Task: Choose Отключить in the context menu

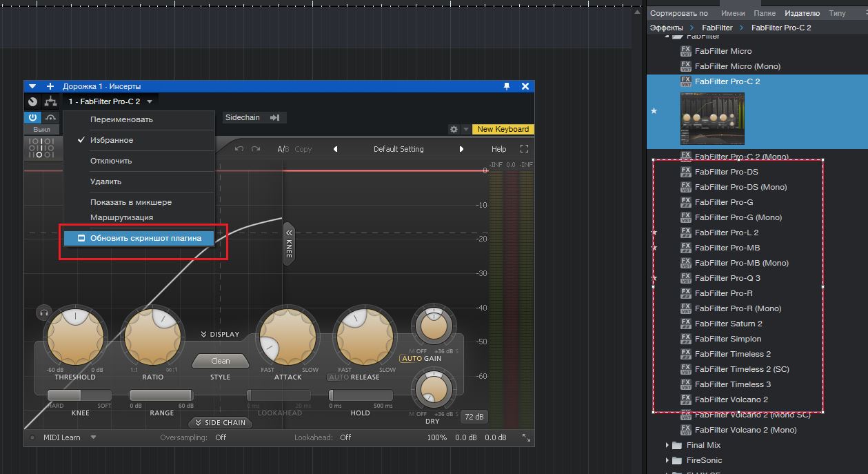Action: point(111,161)
